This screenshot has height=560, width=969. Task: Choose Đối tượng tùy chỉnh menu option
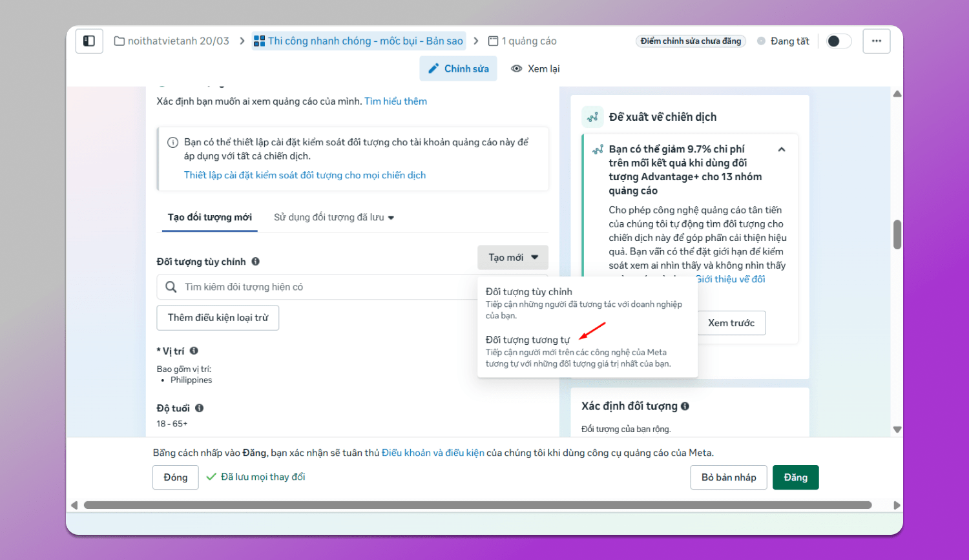point(528,292)
